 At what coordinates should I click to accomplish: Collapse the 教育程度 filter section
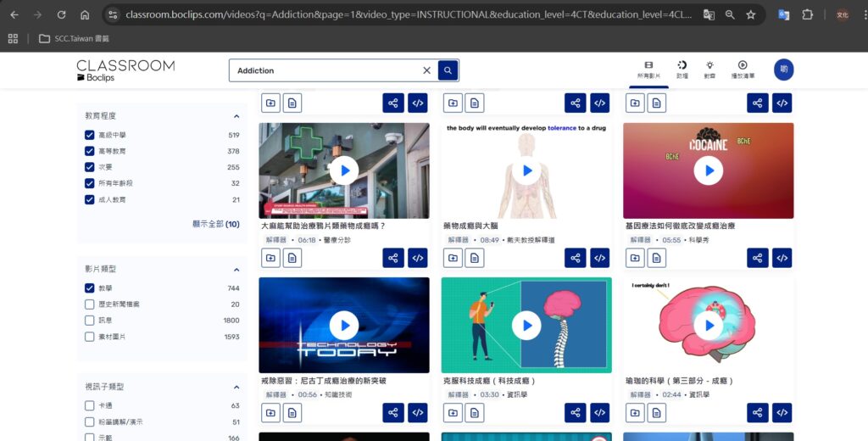(236, 116)
